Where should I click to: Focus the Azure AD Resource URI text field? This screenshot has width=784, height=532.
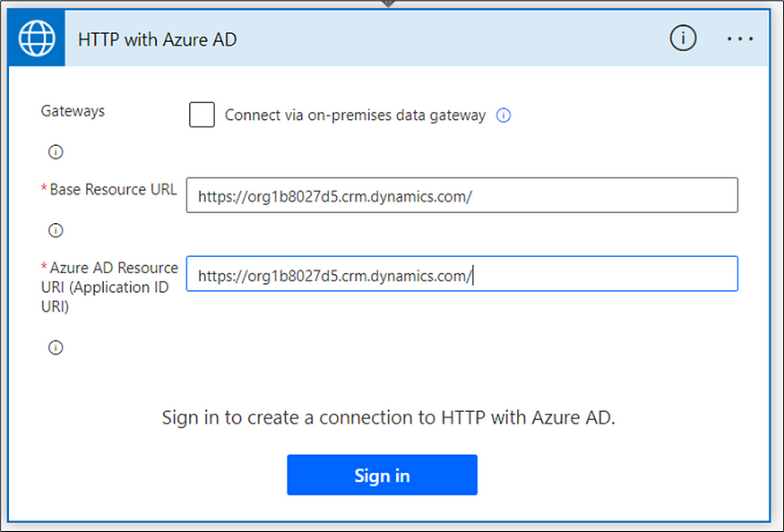tap(462, 273)
